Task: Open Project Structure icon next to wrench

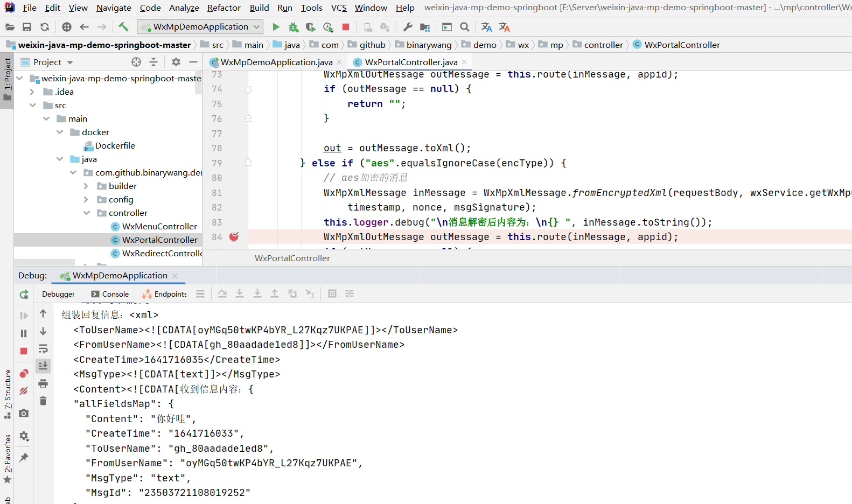Action: coord(425,27)
